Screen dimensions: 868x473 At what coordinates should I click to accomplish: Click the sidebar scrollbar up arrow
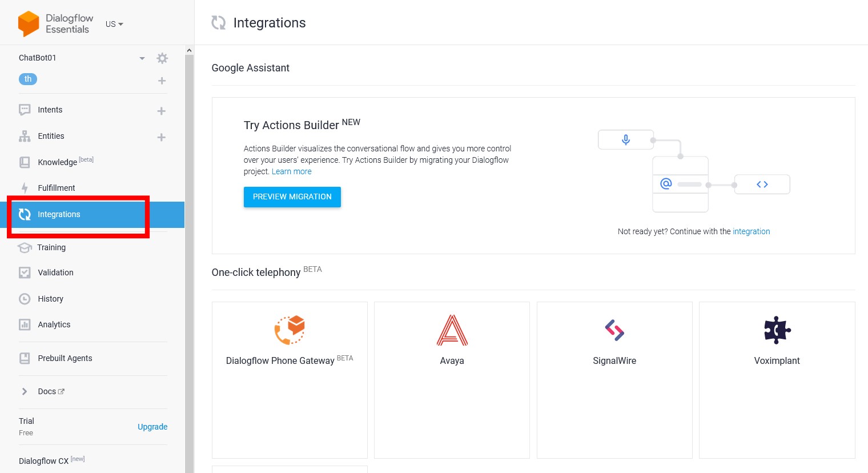pos(189,50)
